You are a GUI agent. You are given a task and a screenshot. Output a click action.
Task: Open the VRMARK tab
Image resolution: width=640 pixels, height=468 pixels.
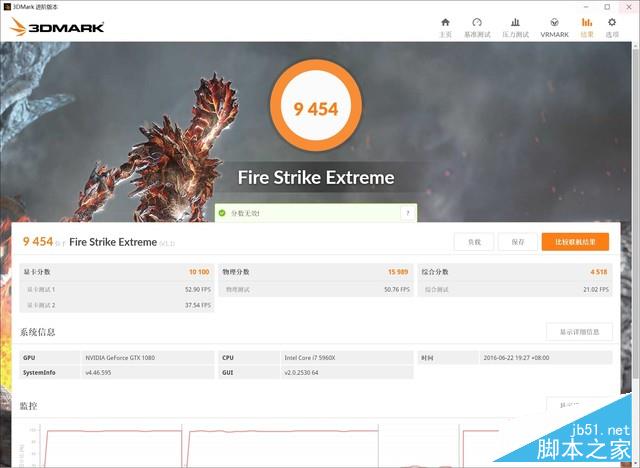pos(554,27)
